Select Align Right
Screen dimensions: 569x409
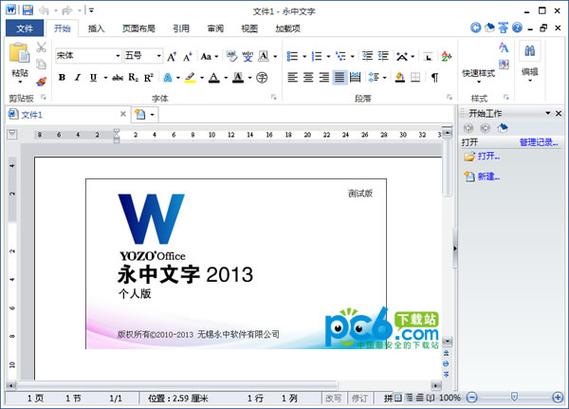[x=324, y=77]
